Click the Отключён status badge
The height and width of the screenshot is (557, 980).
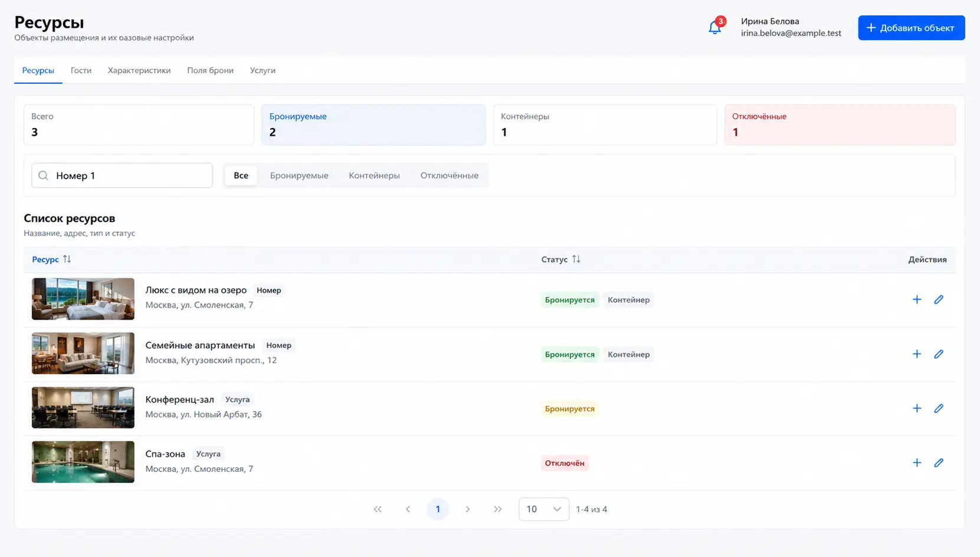point(565,463)
